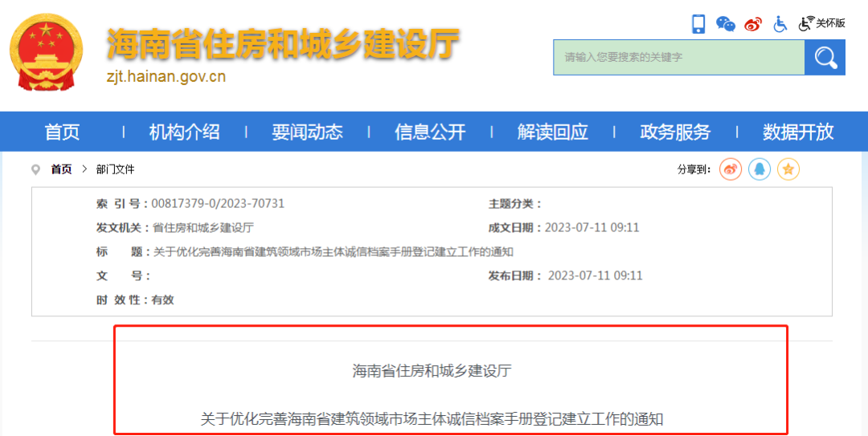
Task: Click the zjt.hainan.gov.cn URL text
Action: pyautogui.click(x=166, y=76)
